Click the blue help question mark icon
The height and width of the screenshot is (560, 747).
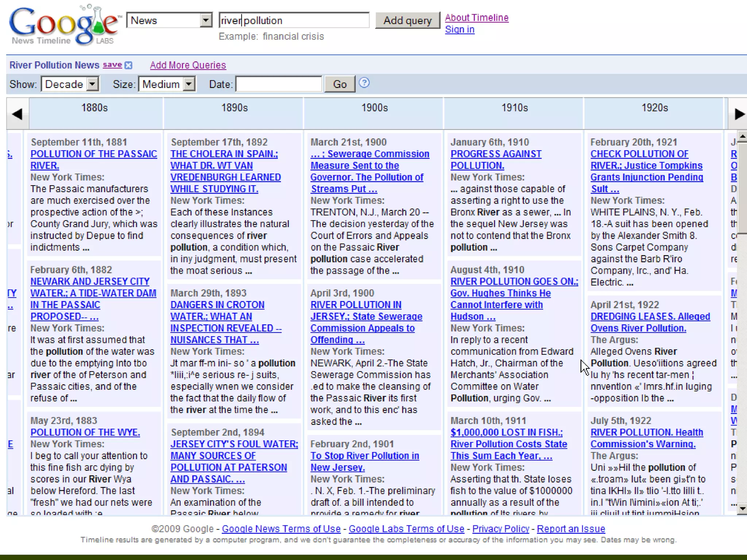tap(364, 83)
